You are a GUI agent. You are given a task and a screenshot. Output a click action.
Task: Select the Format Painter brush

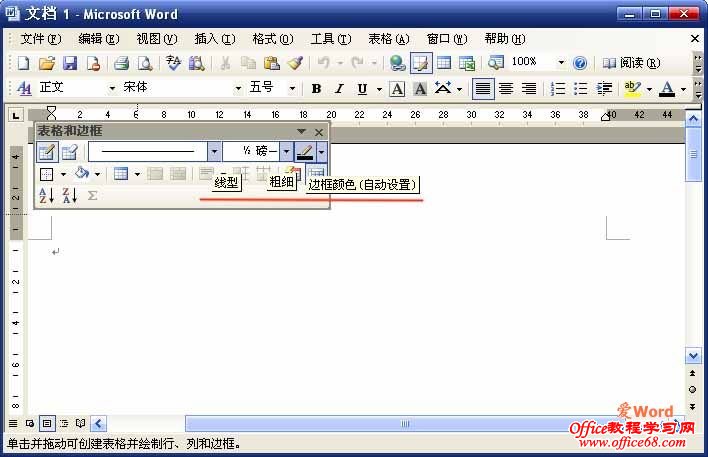coord(295,63)
